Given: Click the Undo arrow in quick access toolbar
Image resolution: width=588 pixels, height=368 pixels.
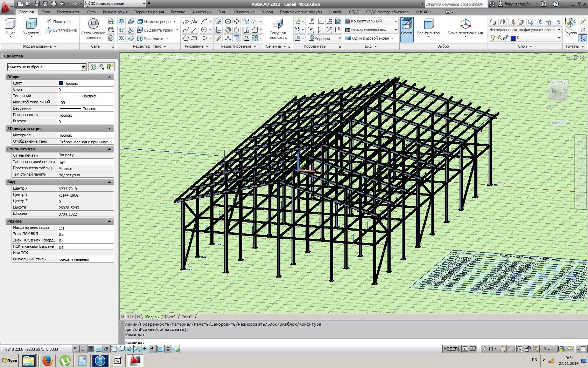Looking at the screenshot, I should [x=62, y=4].
